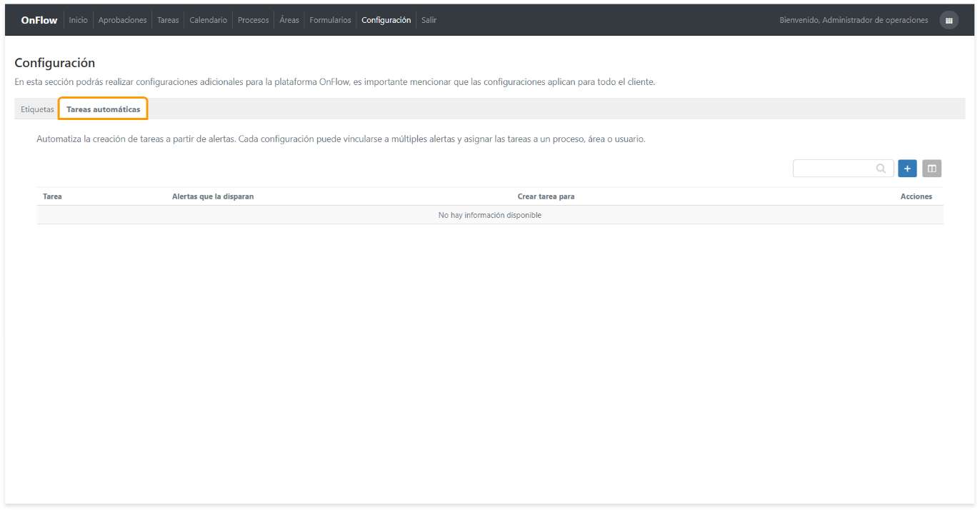Click the Bienvenido, Administrador de operaciones text
The image size is (980, 510).
854,20
